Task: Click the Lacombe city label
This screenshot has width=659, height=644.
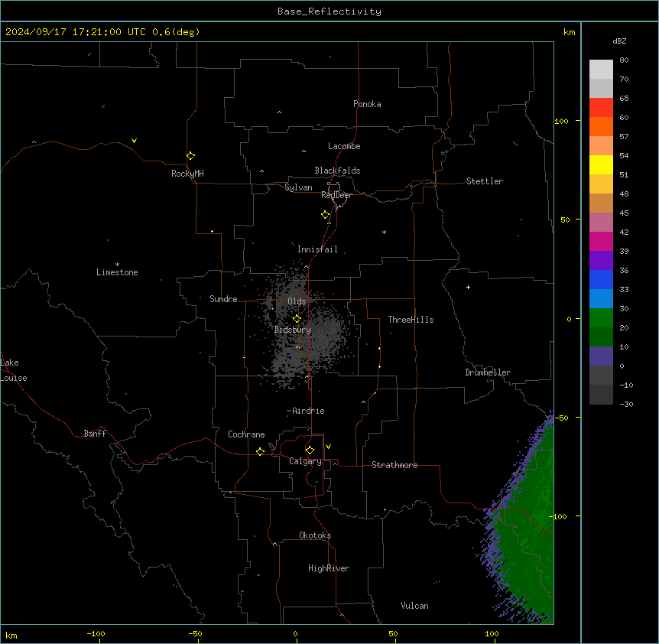Action: click(x=344, y=146)
